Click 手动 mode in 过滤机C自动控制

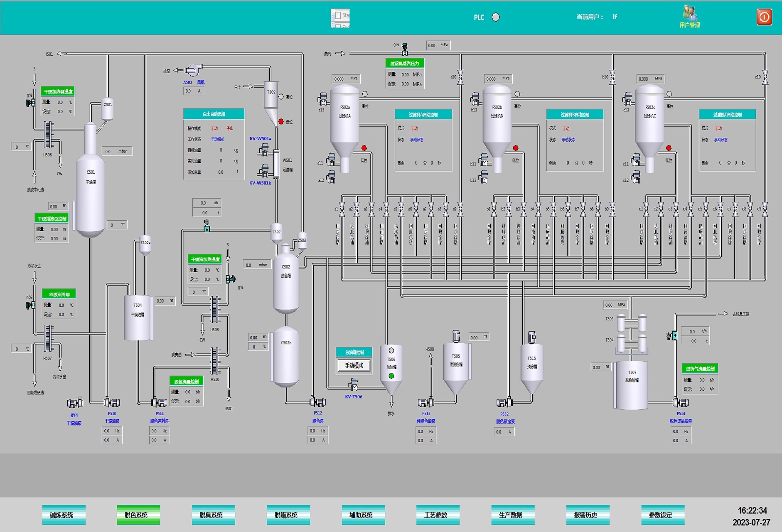718,128
